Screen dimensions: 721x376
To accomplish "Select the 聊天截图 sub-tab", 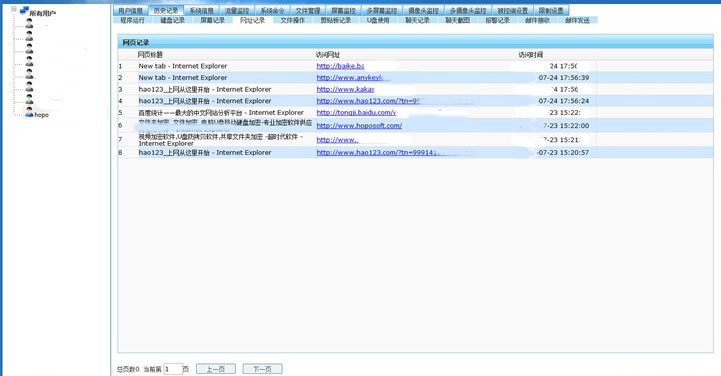I will [457, 20].
